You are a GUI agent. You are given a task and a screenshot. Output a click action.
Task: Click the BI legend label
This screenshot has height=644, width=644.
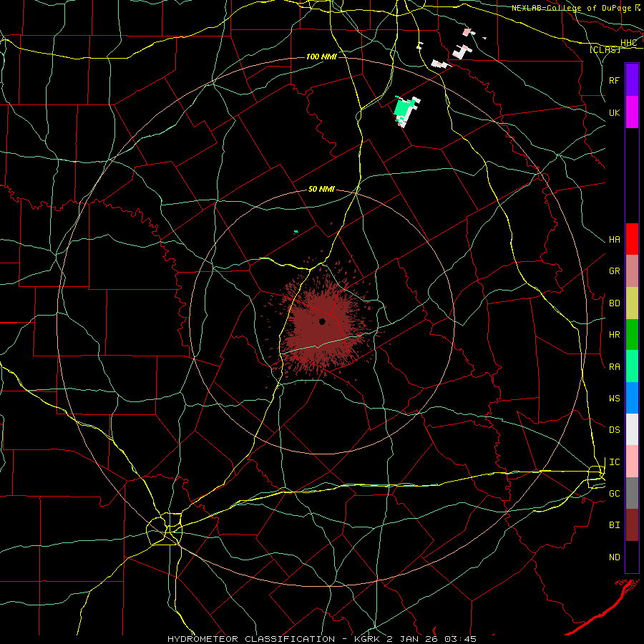(x=614, y=525)
